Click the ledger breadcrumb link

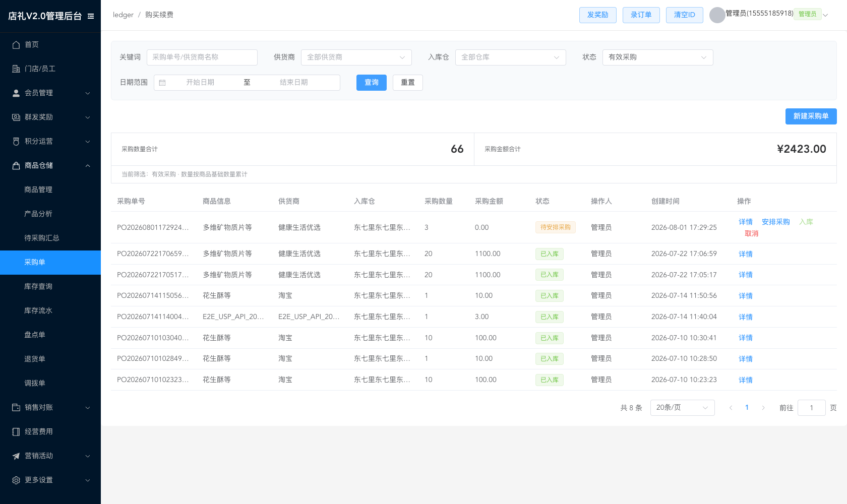[123, 15]
